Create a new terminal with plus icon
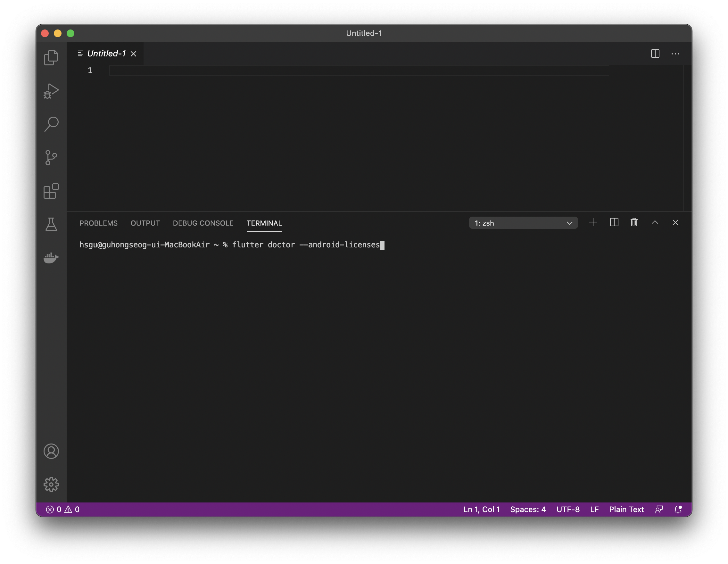Image resolution: width=728 pixels, height=564 pixels. [593, 222]
